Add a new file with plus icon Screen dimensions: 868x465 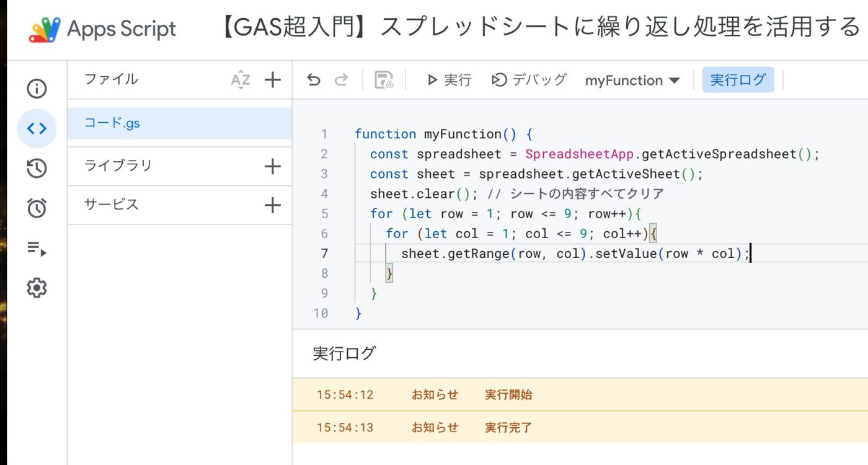click(273, 79)
